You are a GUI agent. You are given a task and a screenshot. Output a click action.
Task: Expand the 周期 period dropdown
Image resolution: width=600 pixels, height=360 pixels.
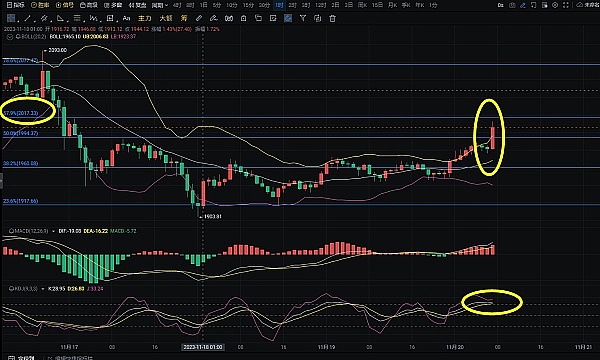[160, 5]
